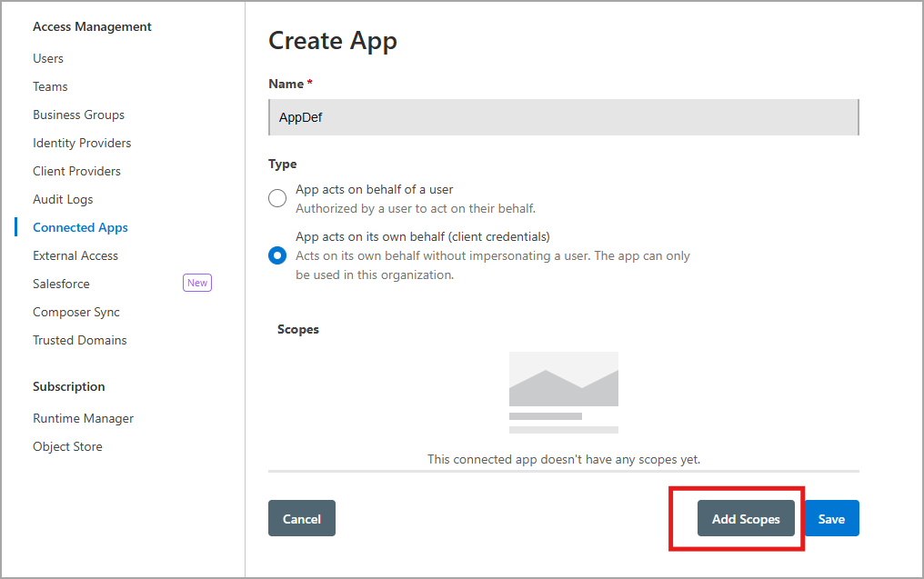Open Client Providers page

76,171
